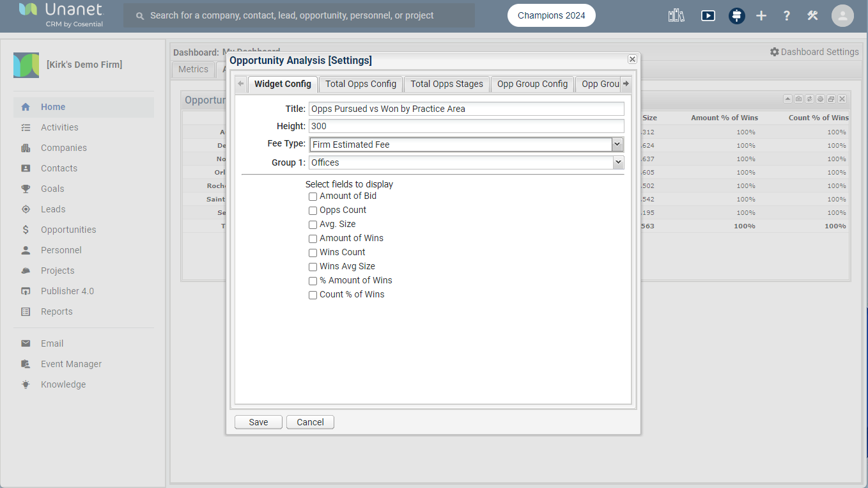This screenshot has height=488, width=868.
Task: Click the Dashboard Settings gear link
Action: tap(814, 52)
